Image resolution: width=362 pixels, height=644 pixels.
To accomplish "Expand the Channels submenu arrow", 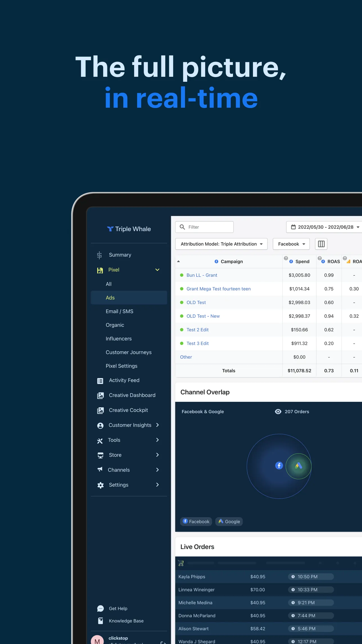I will coord(157,470).
